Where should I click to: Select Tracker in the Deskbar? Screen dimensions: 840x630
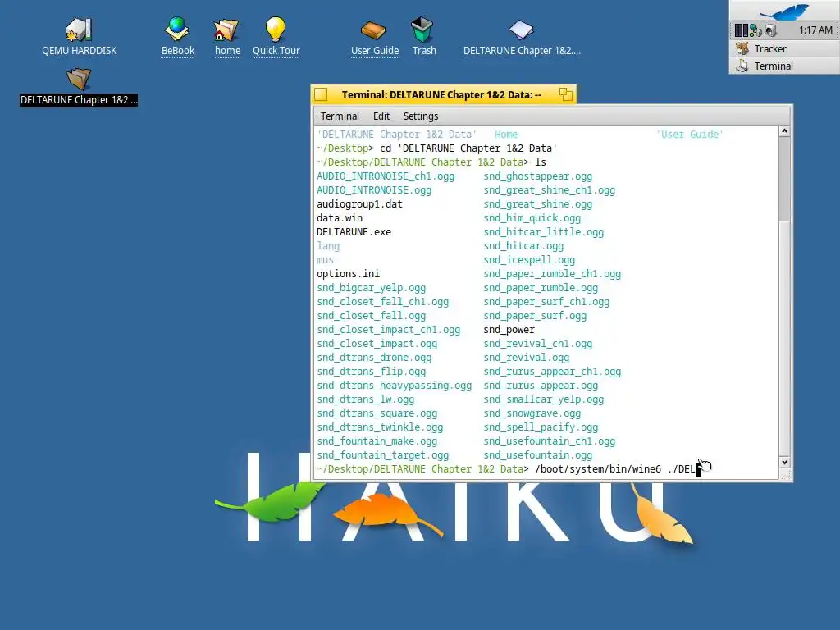784,48
